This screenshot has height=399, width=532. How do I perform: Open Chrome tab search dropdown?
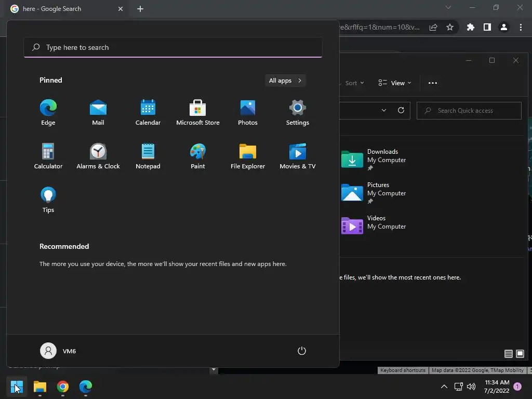448,7
